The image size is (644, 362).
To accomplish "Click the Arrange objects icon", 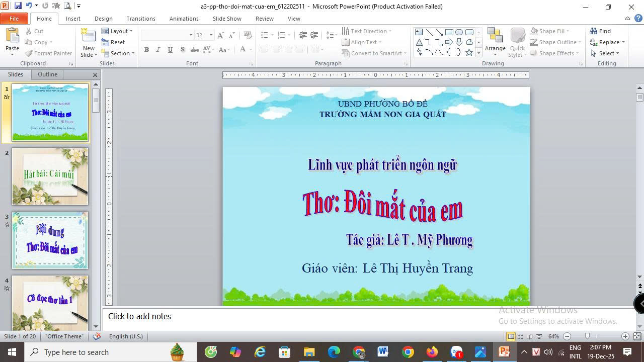I will [x=495, y=39].
